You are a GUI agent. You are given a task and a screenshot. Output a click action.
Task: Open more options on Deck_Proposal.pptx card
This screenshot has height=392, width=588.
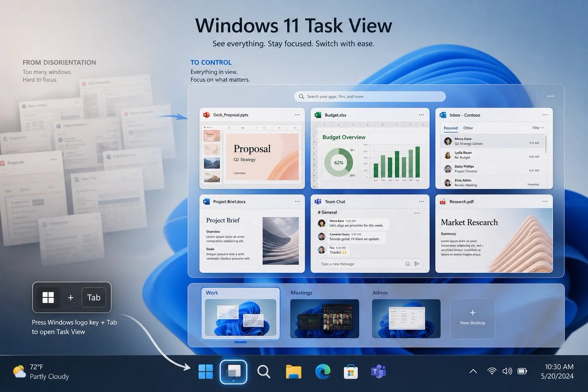click(297, 115)
